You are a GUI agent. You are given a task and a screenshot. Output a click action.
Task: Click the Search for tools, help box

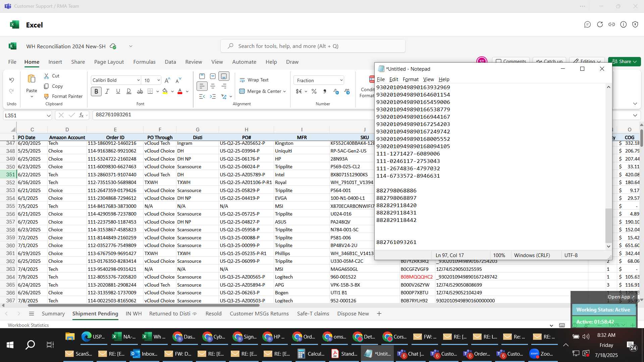point(313,46)
